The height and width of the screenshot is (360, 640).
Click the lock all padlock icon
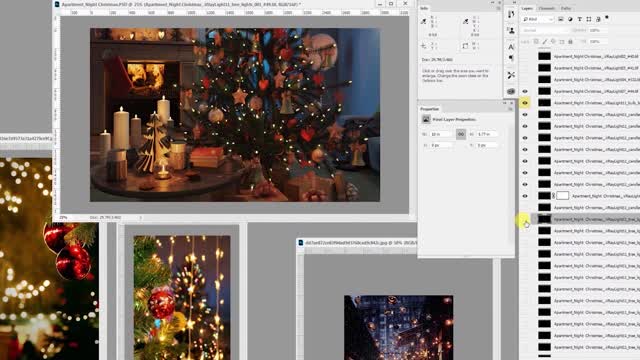(571, 42)
